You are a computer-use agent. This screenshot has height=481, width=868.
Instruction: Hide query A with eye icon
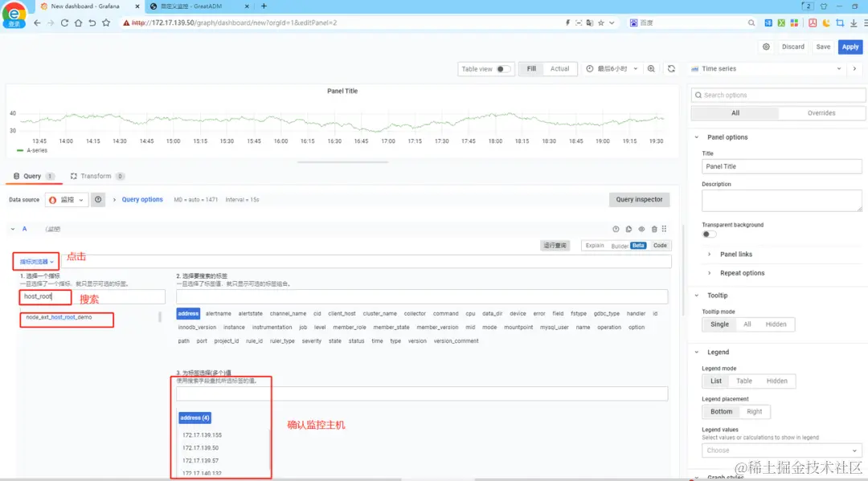[641, 229]
